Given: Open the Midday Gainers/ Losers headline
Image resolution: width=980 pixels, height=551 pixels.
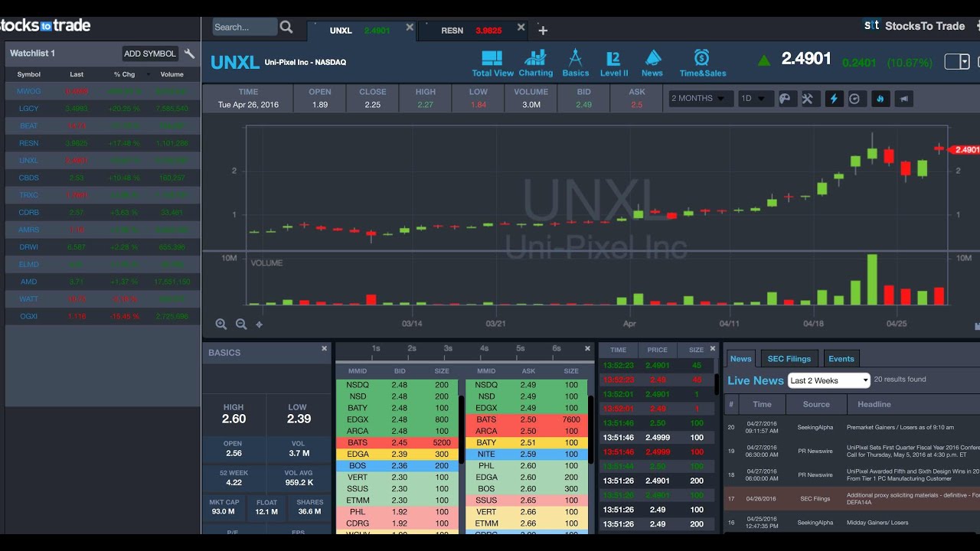Looking at the screenshot, I should click(x=877, y=523).
